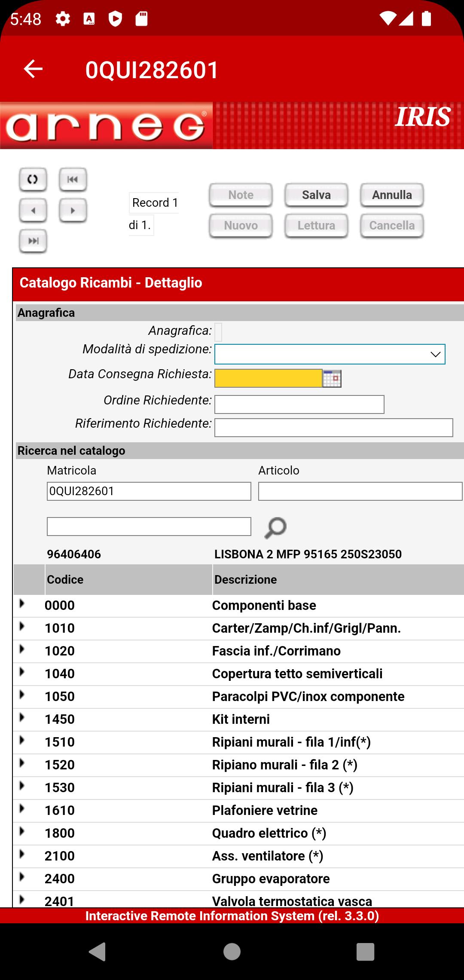The height and width of the screenshot is (980, 464).
Task: Expand row 2100 Ass. ventilatore
Action: 22,854
